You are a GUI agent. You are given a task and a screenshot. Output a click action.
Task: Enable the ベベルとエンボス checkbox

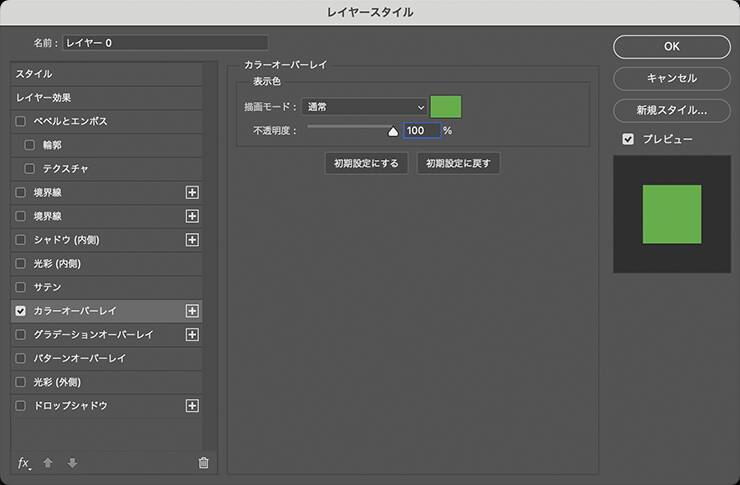point(21,121)
